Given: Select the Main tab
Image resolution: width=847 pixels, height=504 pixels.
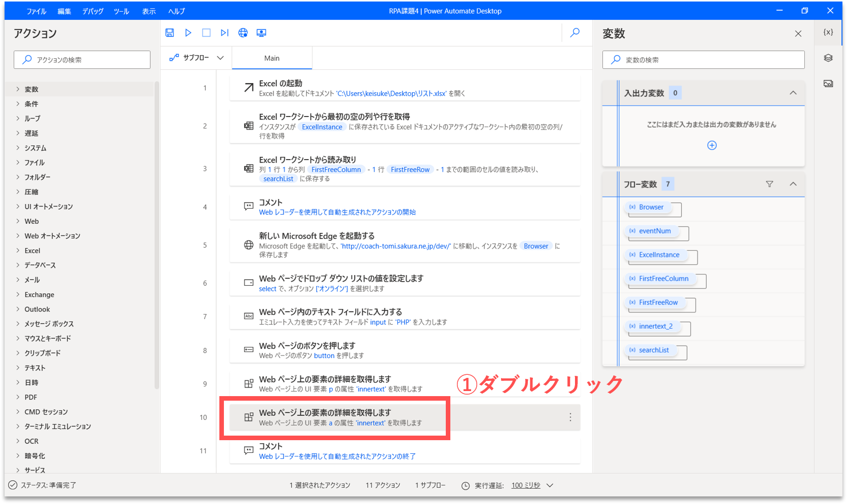Looking at the screenshot, I should click(272, 58).
